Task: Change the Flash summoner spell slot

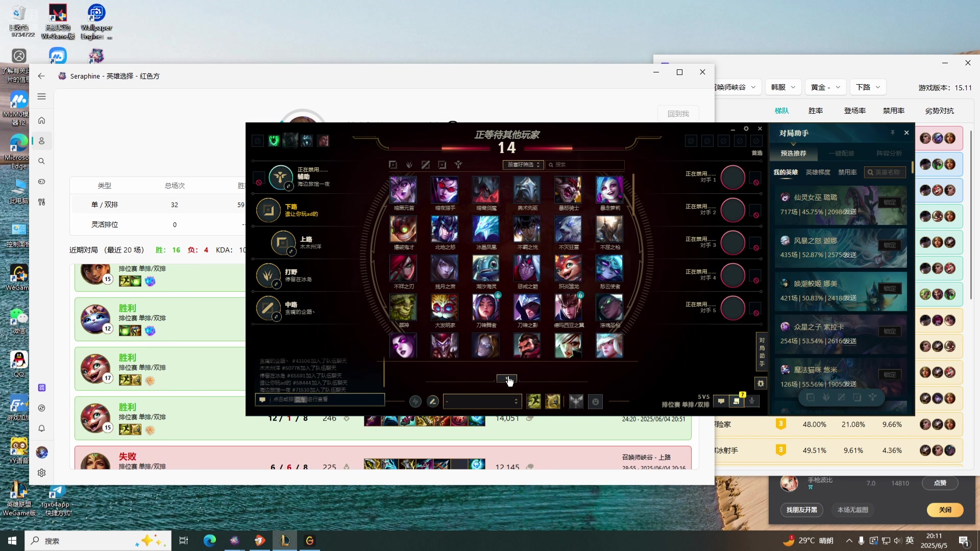Action: click(x=553, y=402)
